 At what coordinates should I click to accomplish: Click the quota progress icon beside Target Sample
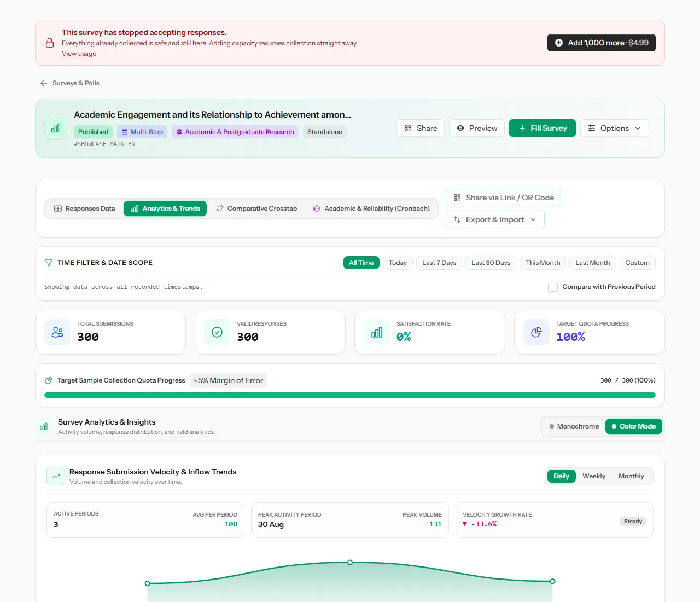point(49,380)
